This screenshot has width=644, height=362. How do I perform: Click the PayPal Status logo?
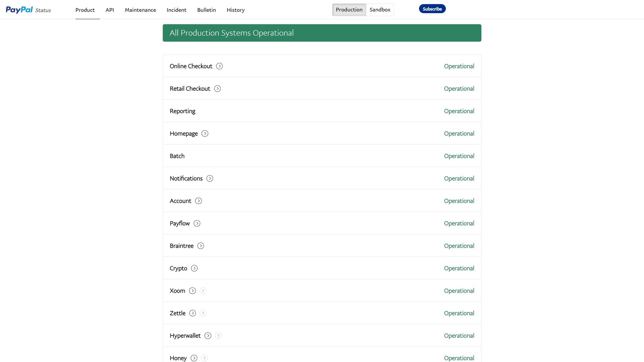point(28,9)
